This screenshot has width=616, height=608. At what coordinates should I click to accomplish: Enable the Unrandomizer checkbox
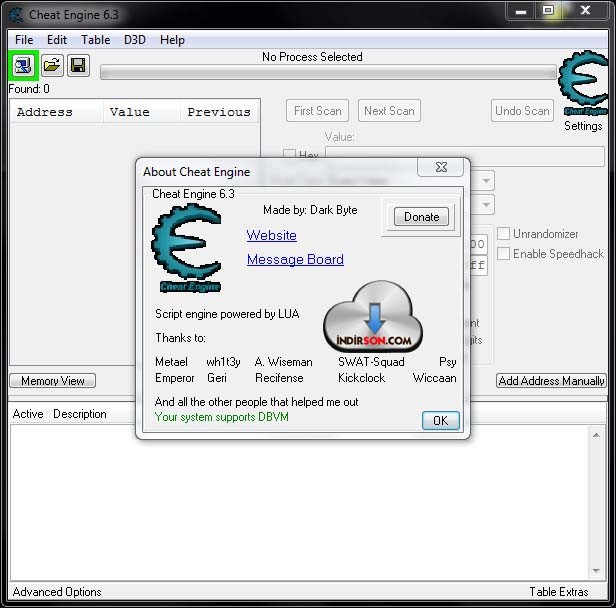pos(503,233)
